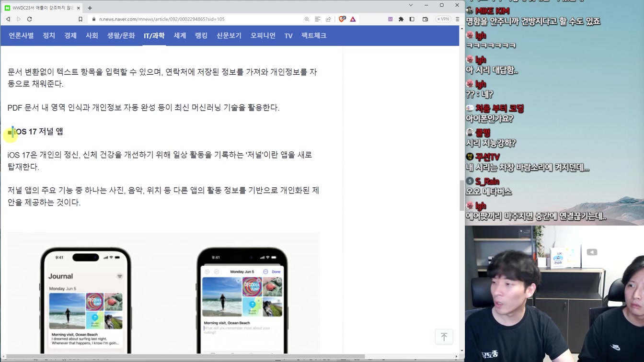The width and height of the screenshot is (644, 362).
Task: Open the Brave Shields lion icon
Action: (342, 19)
